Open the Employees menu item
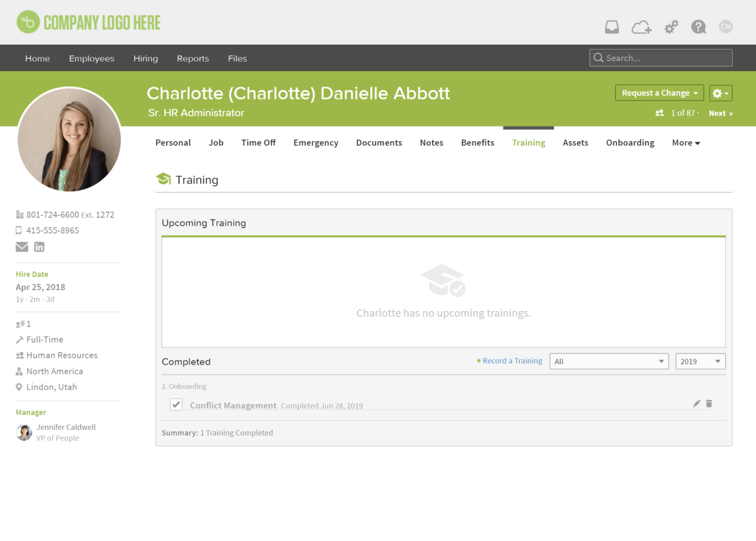This screenshot has height=541, width=756. 92,58
